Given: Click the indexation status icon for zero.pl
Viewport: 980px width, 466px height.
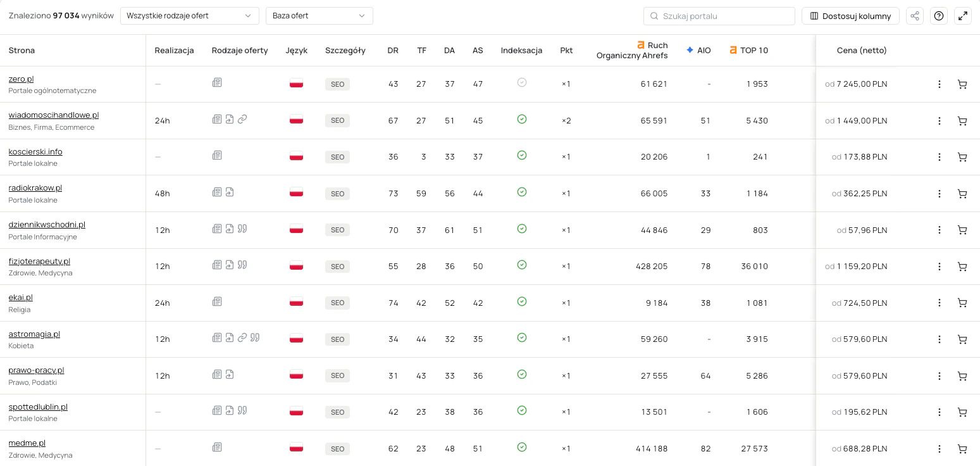Looking at the screenshot, I should [x=521, y=82].
